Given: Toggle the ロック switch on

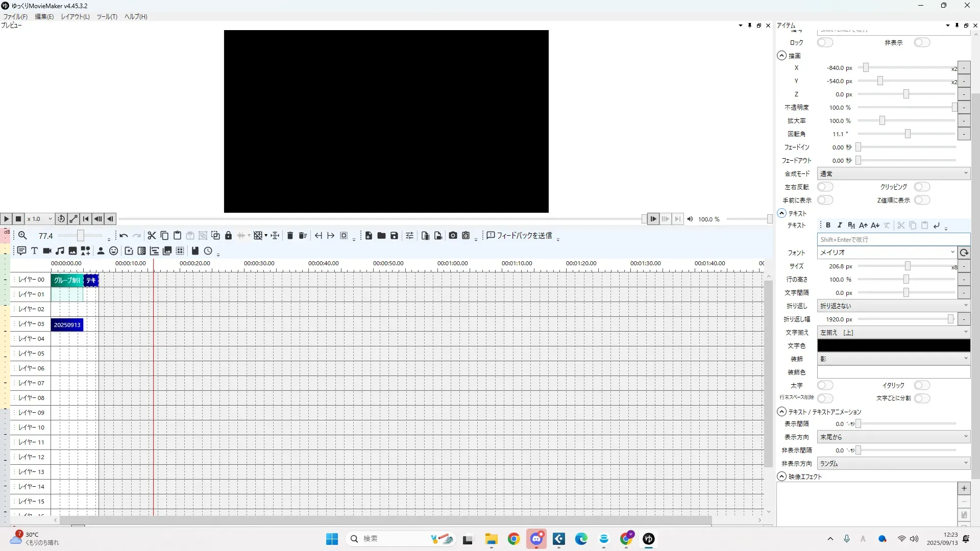Looking at the screenshot, I should (x=825, y=43).
